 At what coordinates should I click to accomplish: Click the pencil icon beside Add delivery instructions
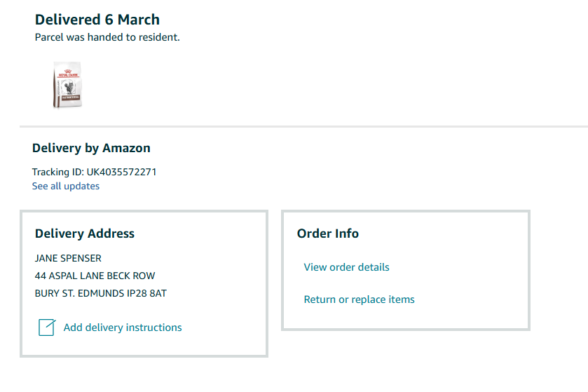pyautogui.click(x=46, y=327)
